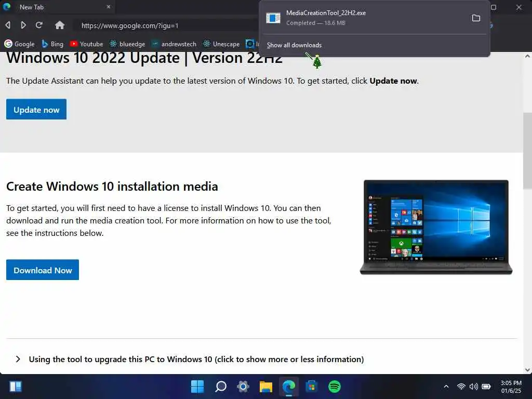Click the Edge icon in the taskbar
This screenshot has height=399, width=532.
pos(289,387)
